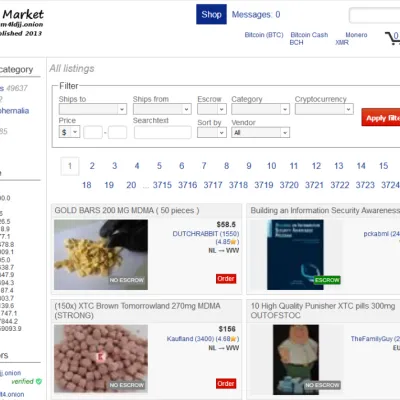Open vendor pckabml profile
400x400 pixels.
tap(382, 234)
